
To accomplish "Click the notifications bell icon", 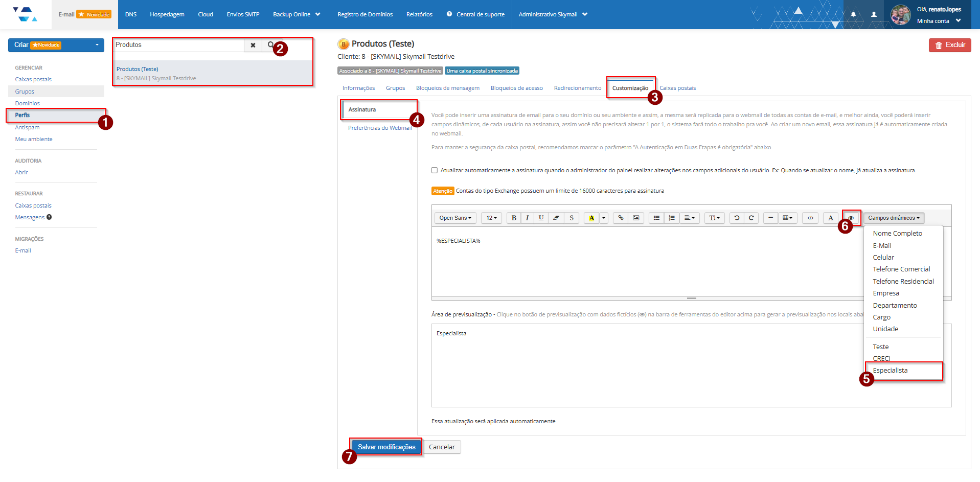I will coord(853,14).
